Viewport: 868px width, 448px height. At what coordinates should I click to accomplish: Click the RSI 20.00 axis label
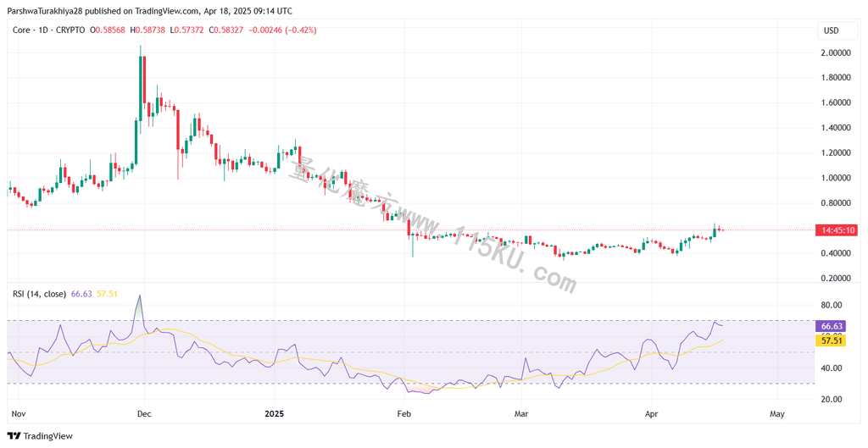[832, 400]
